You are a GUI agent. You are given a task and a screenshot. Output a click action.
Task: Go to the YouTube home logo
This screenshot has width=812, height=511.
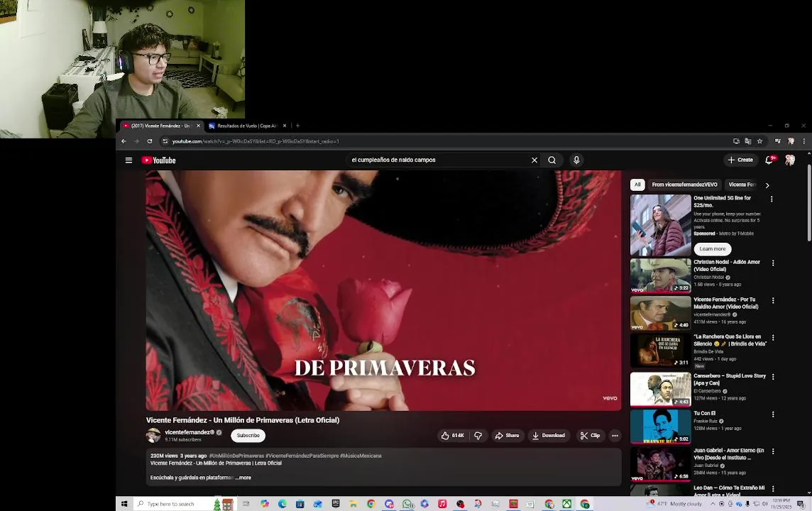click(x=159, y=160)
